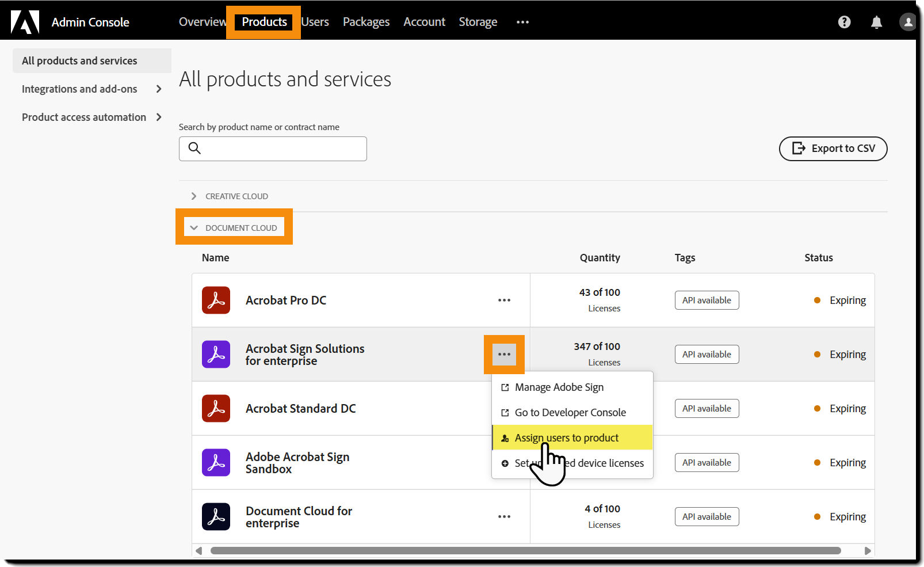Click inside the product search field
The image size is (924, 567).
[276, 149]
